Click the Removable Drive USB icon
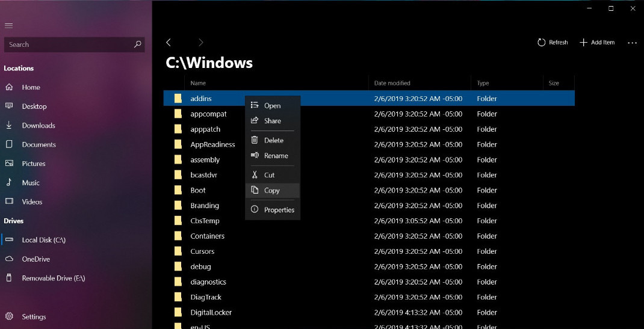 tap(9, 278)
